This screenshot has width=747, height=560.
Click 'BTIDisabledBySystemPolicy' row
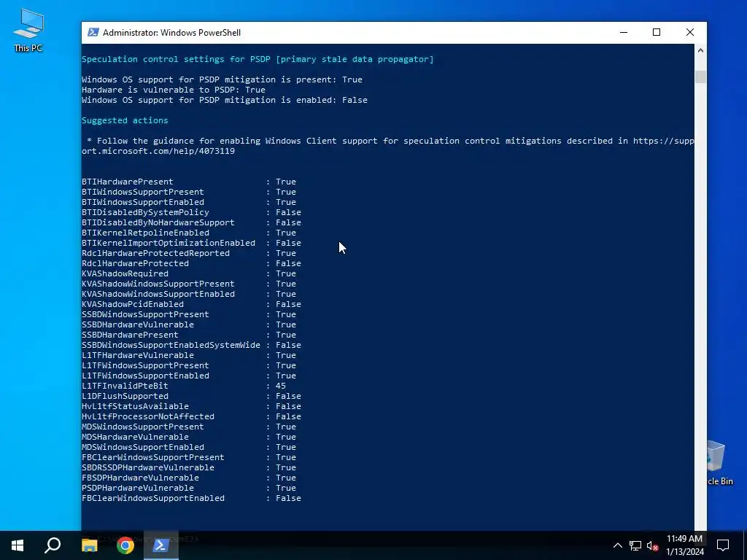click(x=191, y=212)
